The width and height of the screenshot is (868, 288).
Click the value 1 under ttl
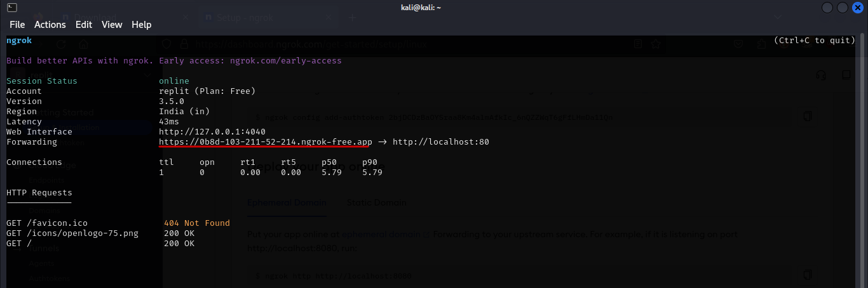pyautogui.click(x=161, y=173)
